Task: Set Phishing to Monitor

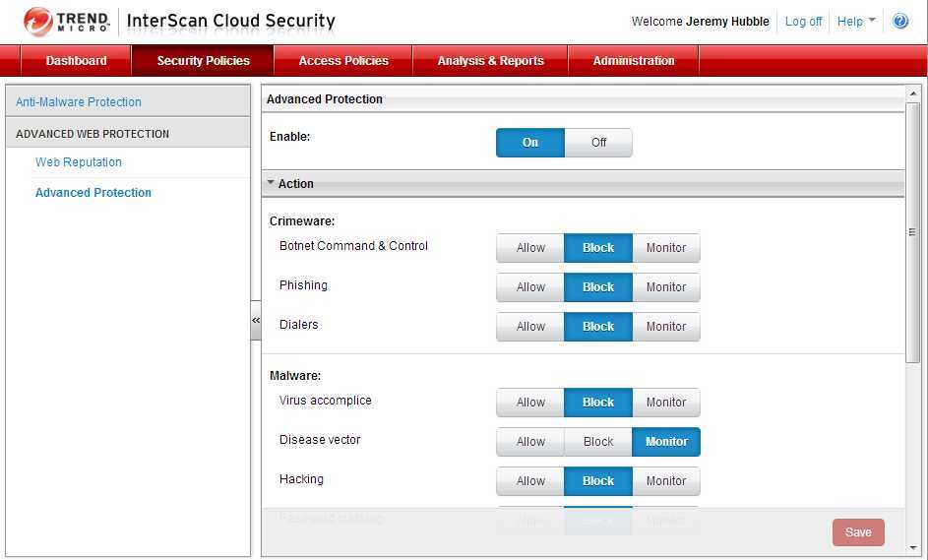Action: click(666, 287)
